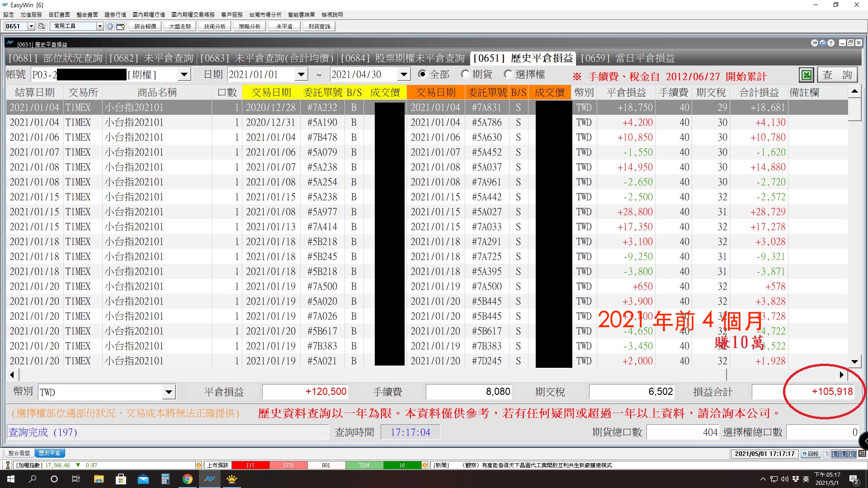The image size is (868, 488).
Task: Expand the 常用工具 dropdown
Action: tap(100, 26)
